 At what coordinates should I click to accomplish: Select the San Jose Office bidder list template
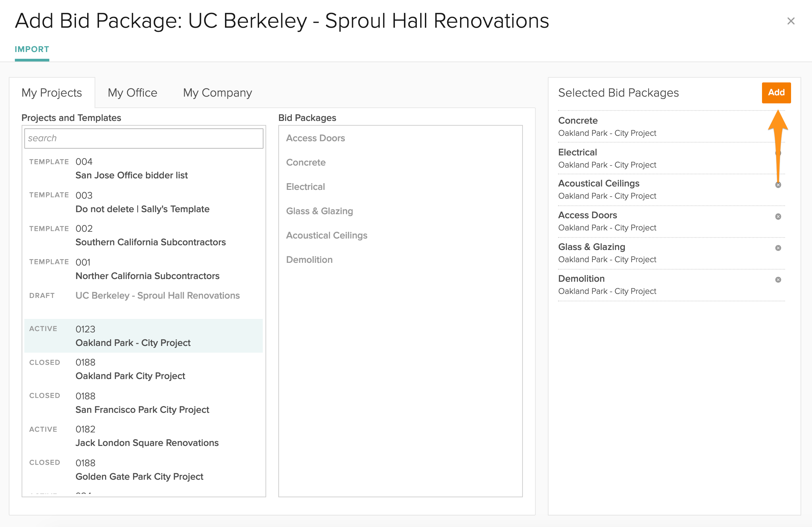(131, 175)
